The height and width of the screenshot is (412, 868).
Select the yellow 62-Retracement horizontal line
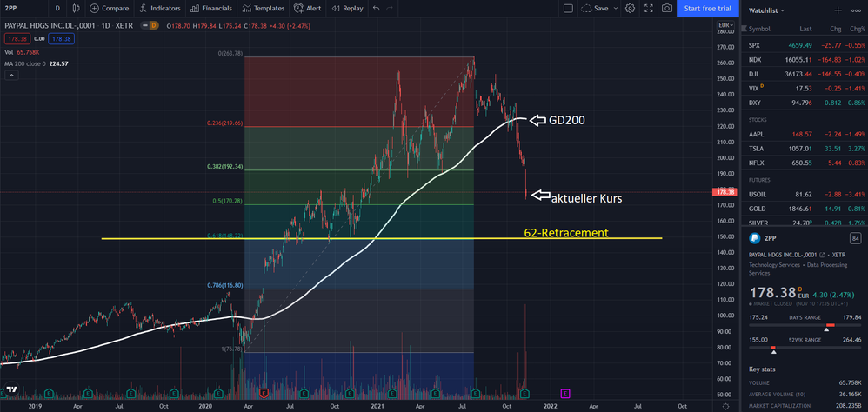(382, 238)
